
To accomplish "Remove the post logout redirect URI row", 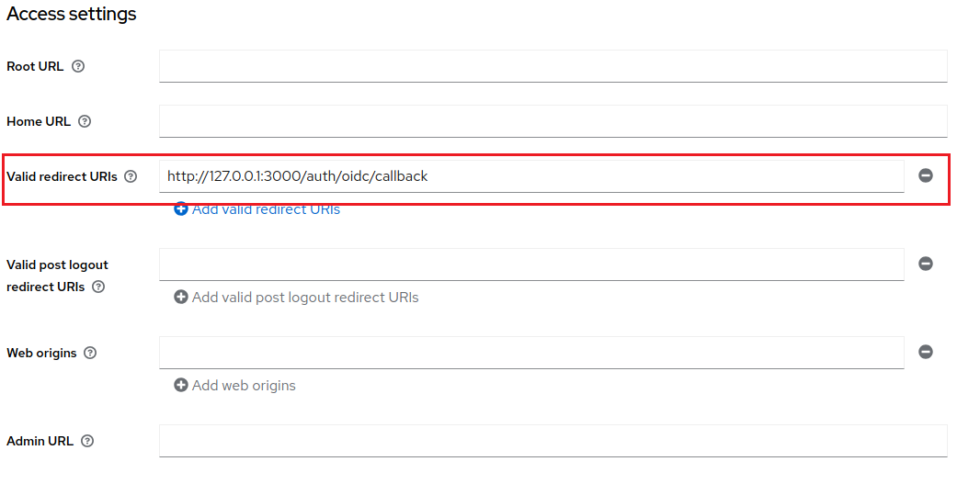I will point(926,264).
